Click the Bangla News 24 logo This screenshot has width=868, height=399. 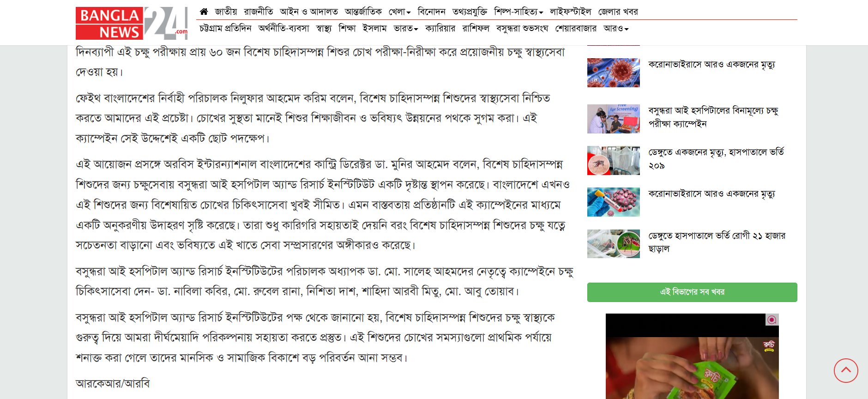click(132, 23)
